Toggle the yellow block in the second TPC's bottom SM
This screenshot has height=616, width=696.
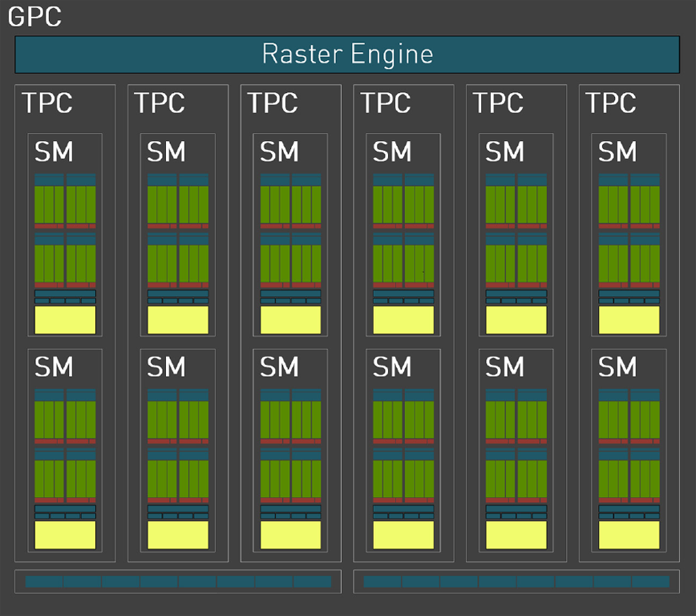coord(176,534)
